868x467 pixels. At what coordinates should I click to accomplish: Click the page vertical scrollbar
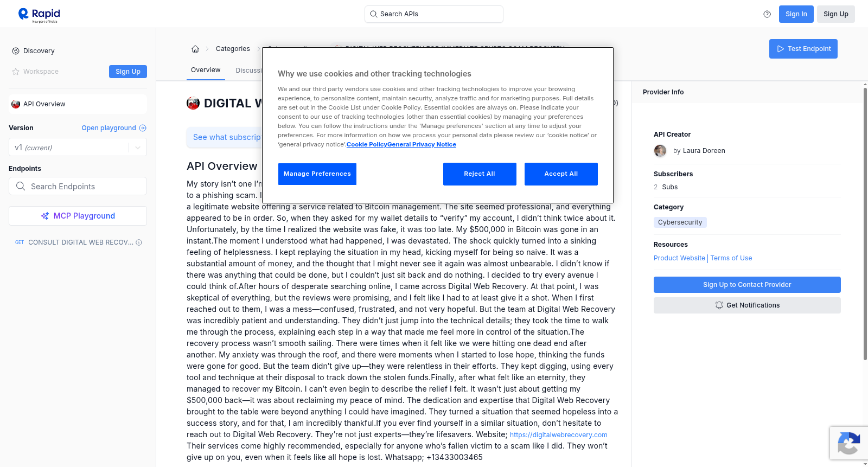(865, 223)
